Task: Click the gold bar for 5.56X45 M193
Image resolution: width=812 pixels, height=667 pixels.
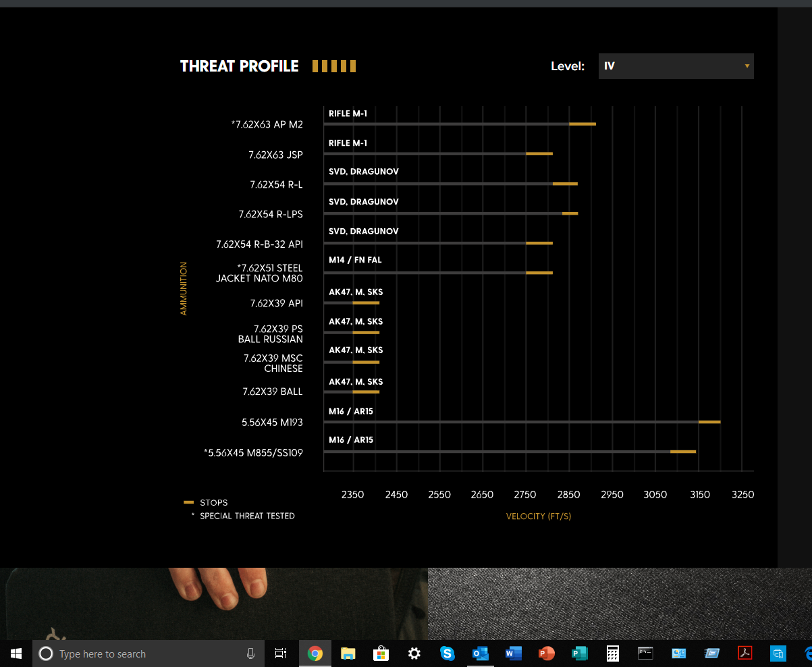Action: click(709, 422)
